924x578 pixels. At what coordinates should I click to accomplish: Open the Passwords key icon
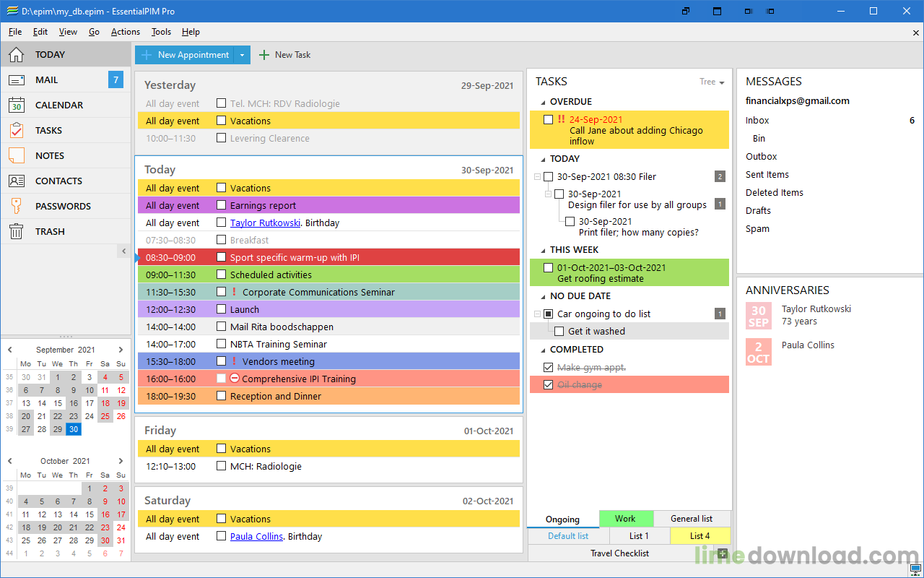pos(17,207)
